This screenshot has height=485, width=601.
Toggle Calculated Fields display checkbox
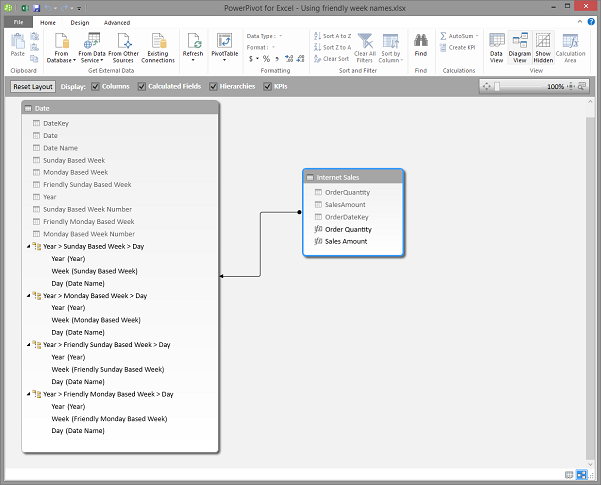142,87
